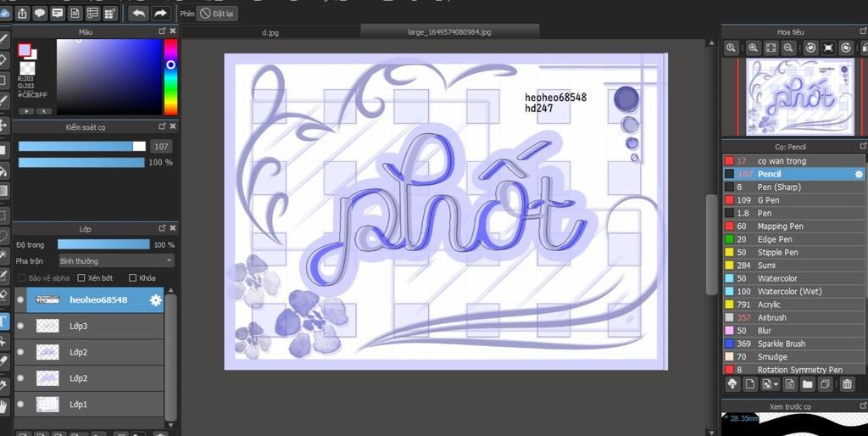
Task: Select the Stipple Pen brush
Action: point(793,253)
